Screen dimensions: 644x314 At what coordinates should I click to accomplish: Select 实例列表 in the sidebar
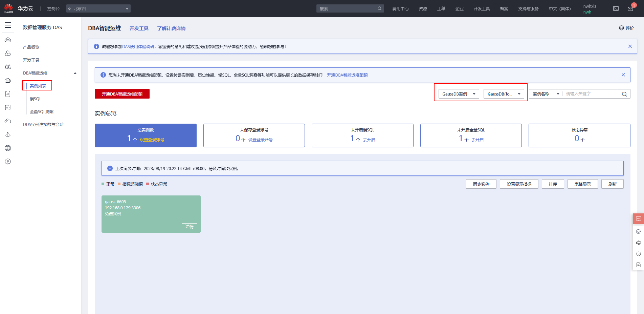point(38,86)
